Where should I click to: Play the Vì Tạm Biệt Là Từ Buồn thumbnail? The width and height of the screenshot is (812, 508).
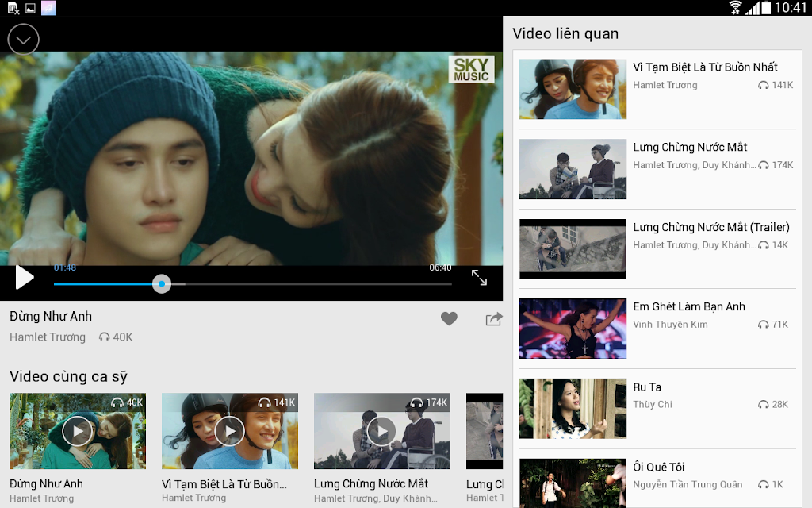click(x=230, y=431)
